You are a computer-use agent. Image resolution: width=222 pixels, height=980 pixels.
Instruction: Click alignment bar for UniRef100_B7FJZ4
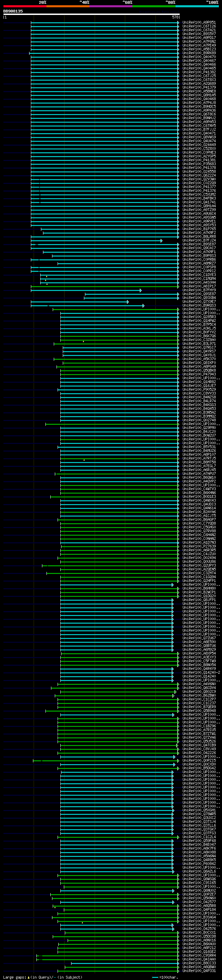pyautogui.click(x=96, y=241)
